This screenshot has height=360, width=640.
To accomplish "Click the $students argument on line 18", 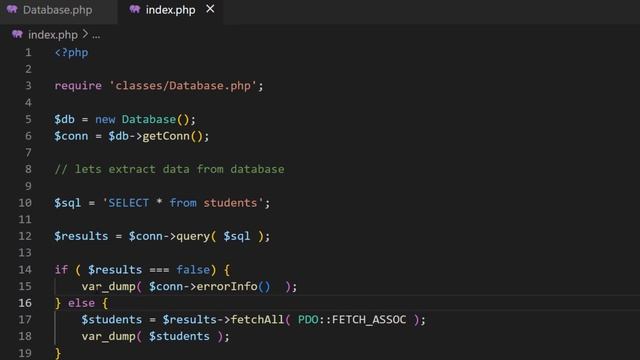I will (179, 336).
